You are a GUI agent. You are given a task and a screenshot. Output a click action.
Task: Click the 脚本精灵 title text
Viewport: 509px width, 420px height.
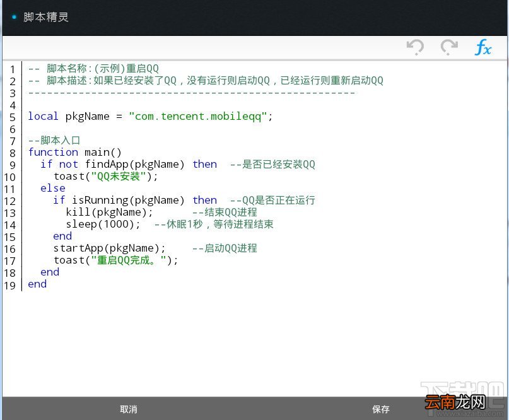coord(46,17)
